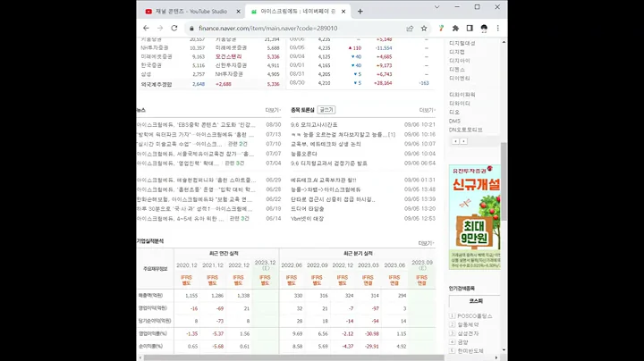Open sidebar stock link DMS
Image resolution: width=644 pixels, height=361 pixels.
point(454,121)
